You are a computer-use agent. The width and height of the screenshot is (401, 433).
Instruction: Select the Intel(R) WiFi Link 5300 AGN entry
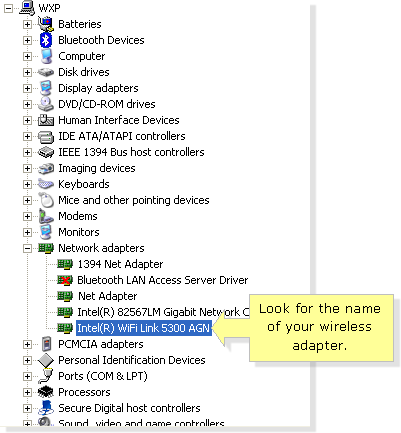pos(144,328)
